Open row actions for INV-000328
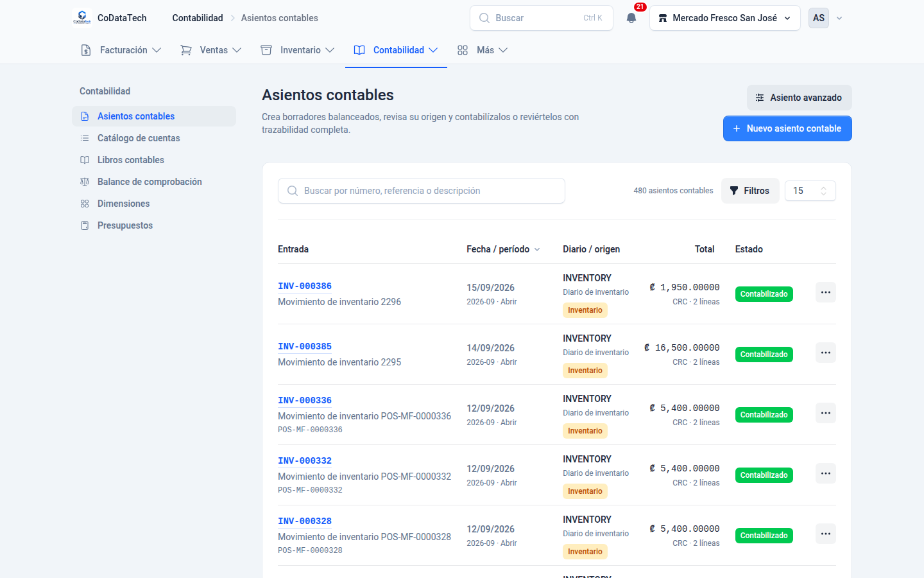 826,534
